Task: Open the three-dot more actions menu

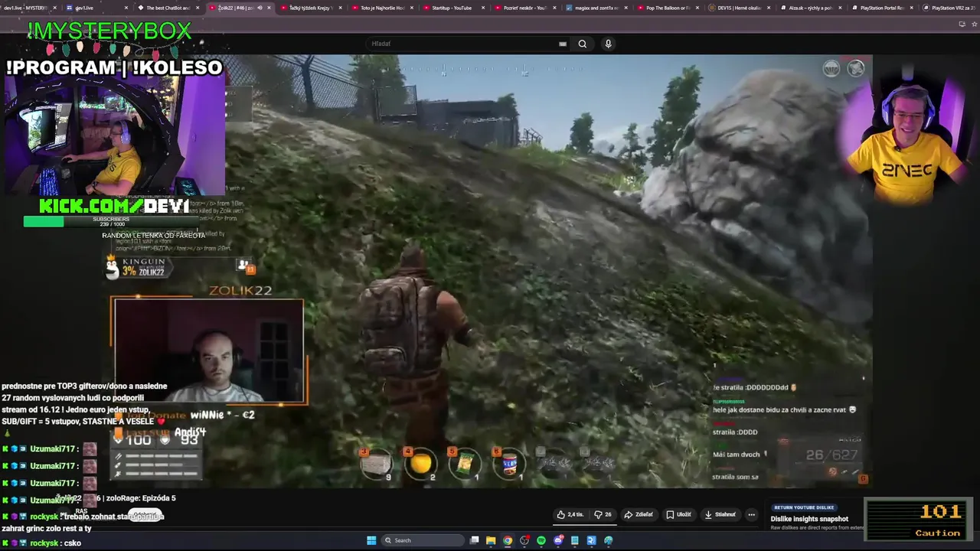Action: pyautogui.click(x=751, y=514)
